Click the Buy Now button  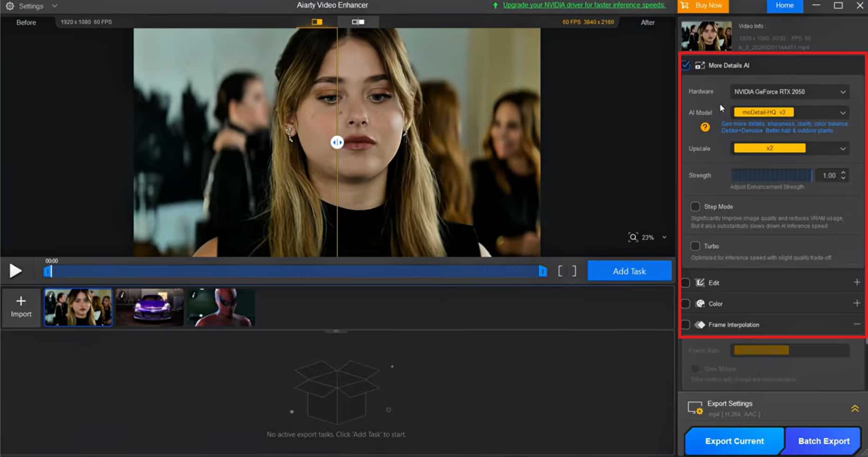(x=703, y=6)
